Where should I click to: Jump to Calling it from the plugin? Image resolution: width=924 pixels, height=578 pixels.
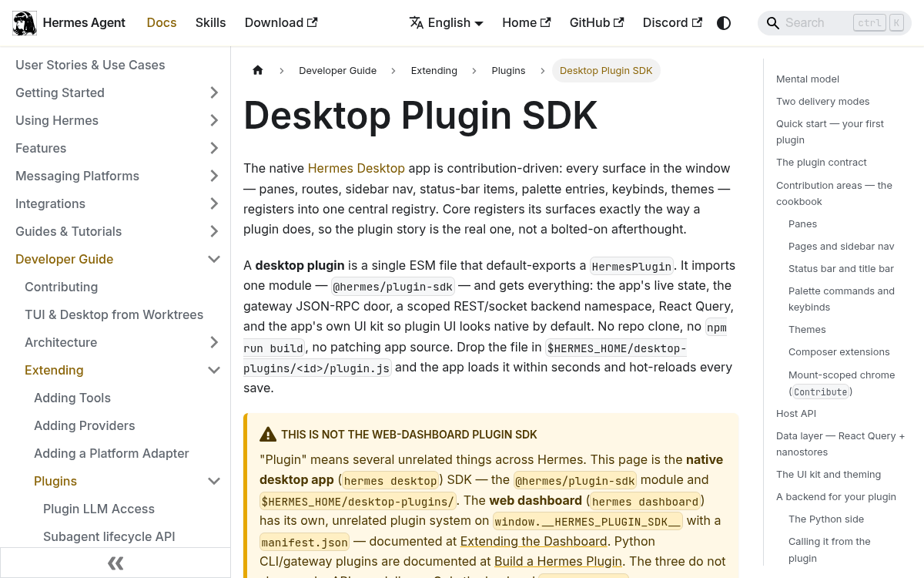829,549
